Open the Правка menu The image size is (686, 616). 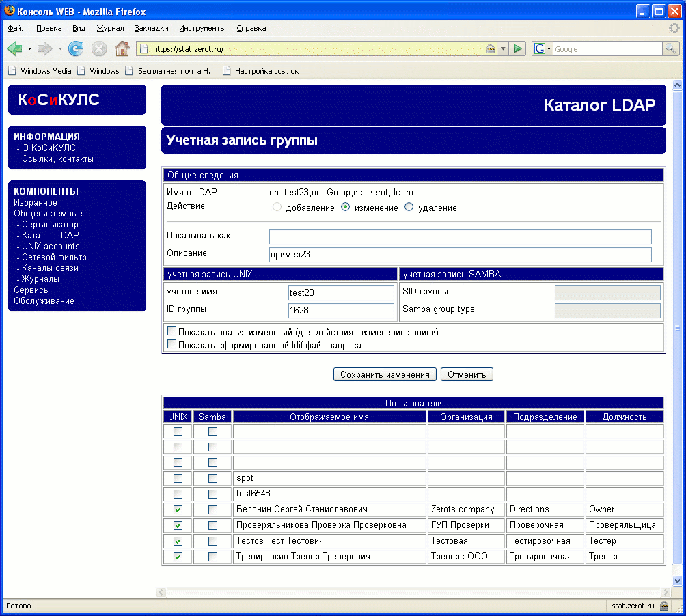pos(49,28)
